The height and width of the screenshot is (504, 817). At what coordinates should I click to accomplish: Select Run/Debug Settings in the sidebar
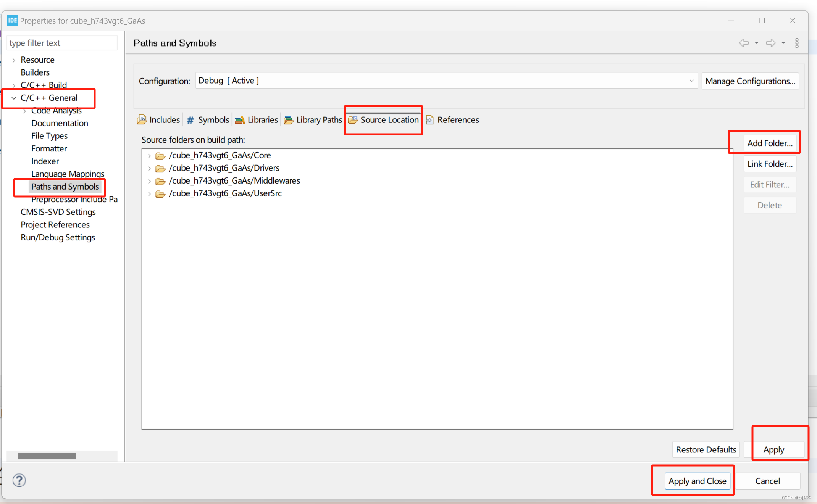point(58,237)
